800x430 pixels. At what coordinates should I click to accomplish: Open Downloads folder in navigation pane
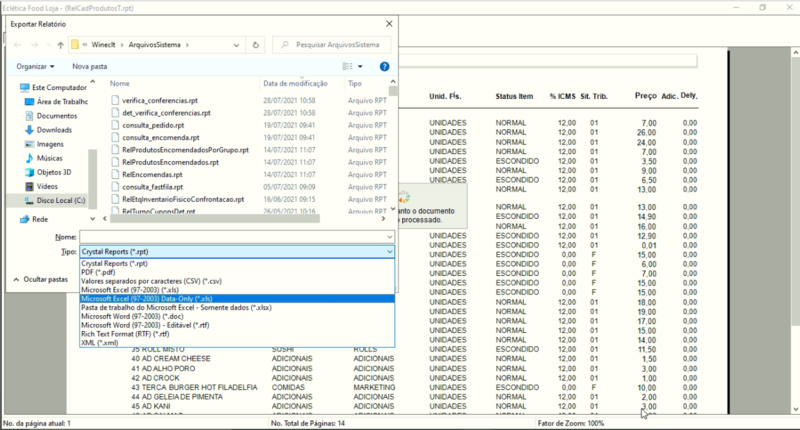49,130
